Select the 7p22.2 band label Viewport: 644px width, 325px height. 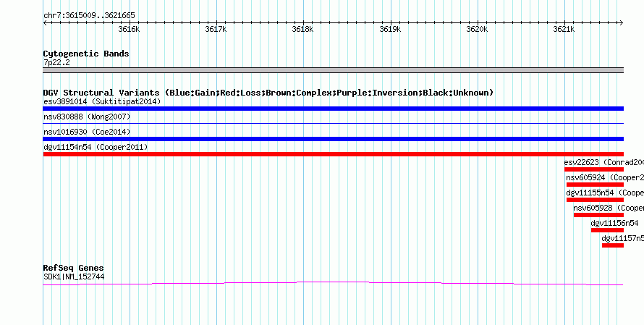click(56, 62)
